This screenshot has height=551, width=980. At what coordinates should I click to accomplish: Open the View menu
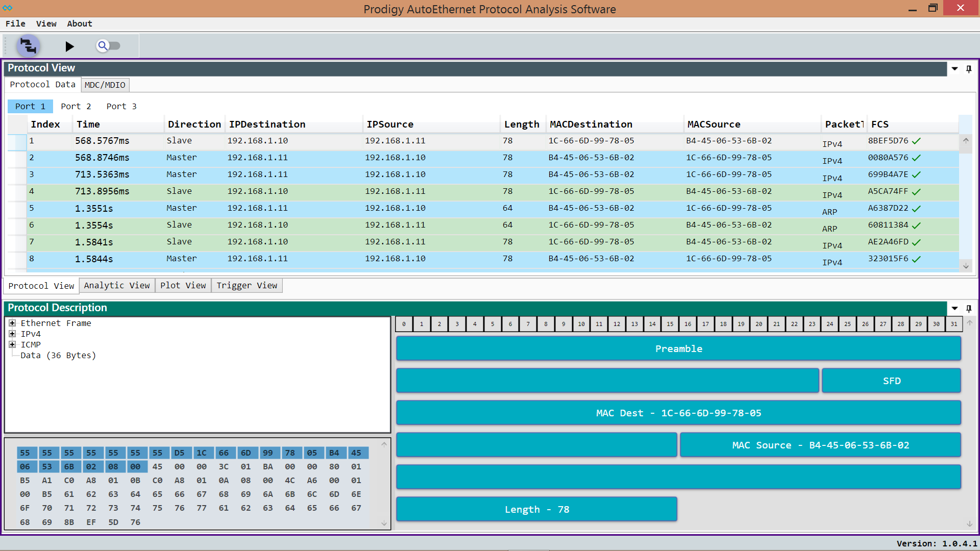coord(46,23)
